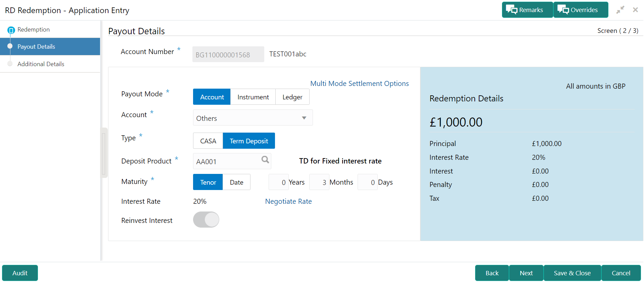Click the Negotiate Rate link
Image resolution: width=644 pixels, height=282 pixels.
pyautogui.click(x=288, y=201)
